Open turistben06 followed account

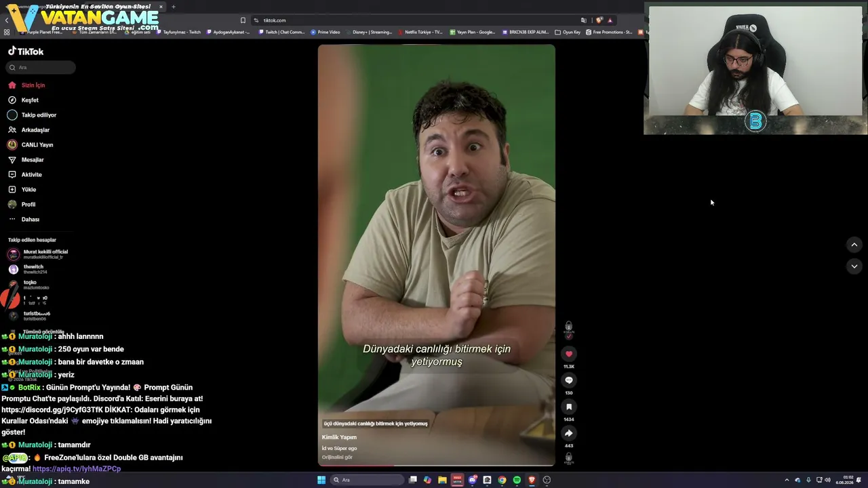[x=29, y=316]
